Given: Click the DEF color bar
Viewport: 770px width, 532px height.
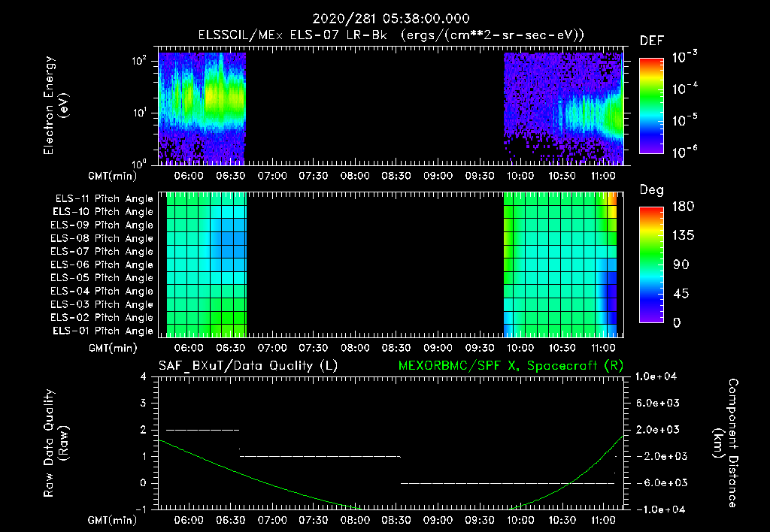Looking at the screenshot, I should (651, 106).
